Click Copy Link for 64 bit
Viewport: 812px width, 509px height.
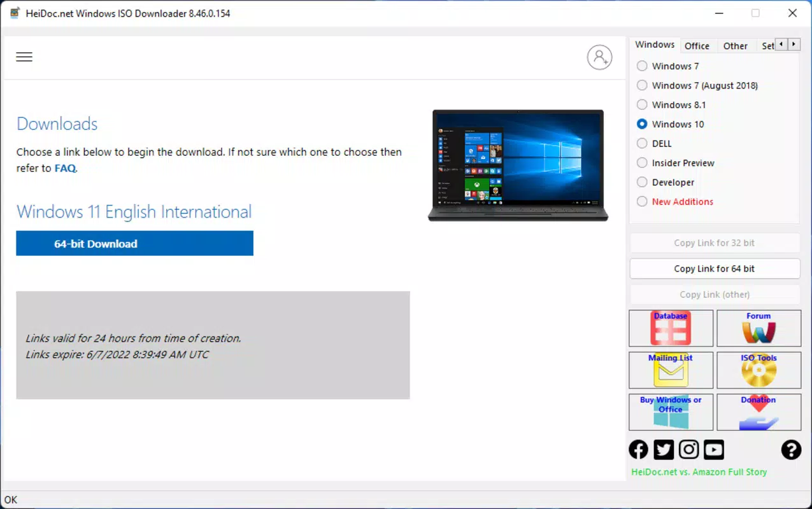click(715, 268)
